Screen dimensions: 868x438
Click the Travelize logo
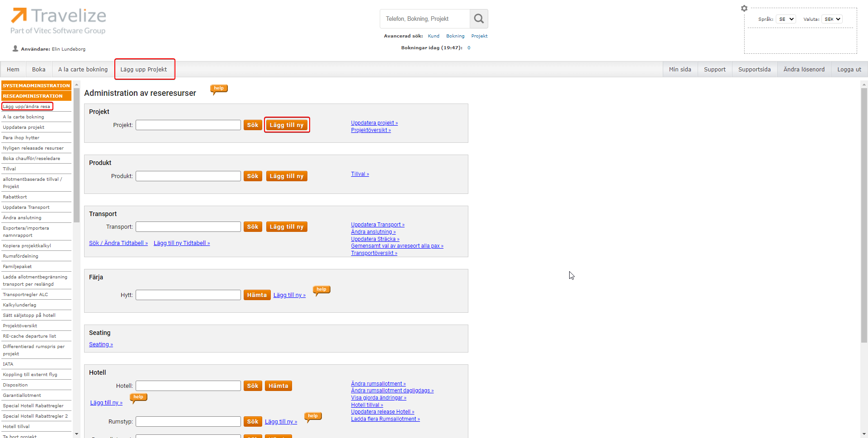pyautogui.click(x=58, y=21)
